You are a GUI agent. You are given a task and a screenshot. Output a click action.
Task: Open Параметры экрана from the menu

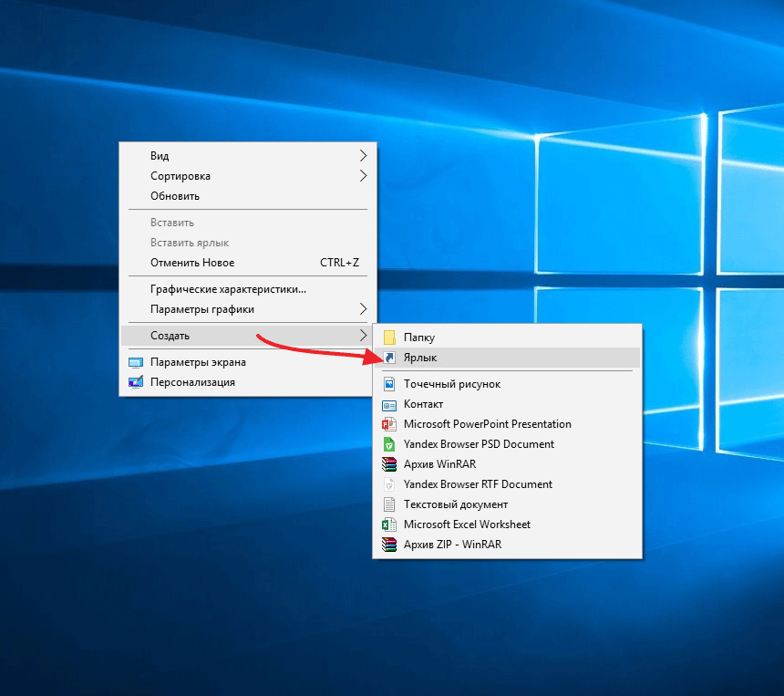click(247, 362)
